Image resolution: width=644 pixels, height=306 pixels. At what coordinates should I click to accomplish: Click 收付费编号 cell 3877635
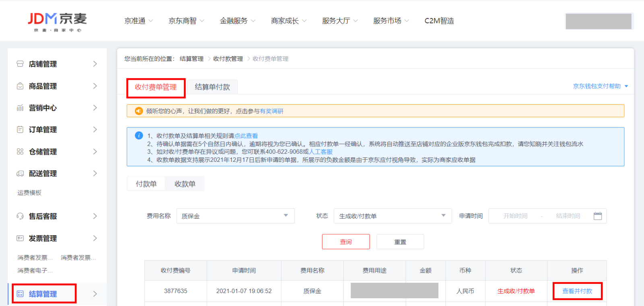[175, 291]
